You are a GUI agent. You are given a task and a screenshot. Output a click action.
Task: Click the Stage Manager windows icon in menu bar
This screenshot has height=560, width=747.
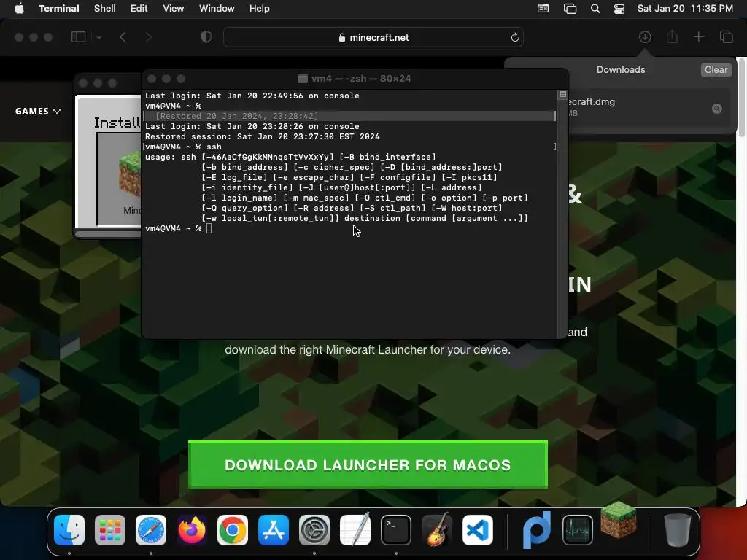tap(570, 9)
